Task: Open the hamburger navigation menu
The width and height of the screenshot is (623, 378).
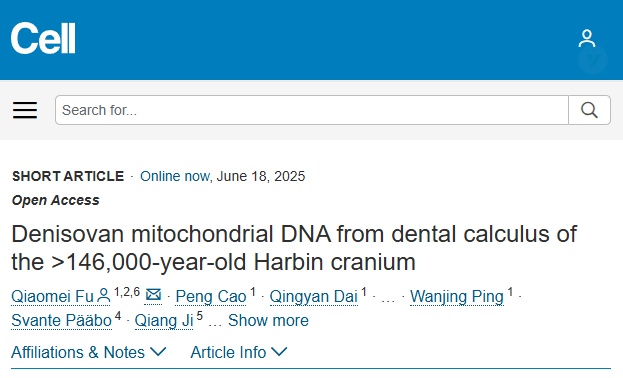Action: pyautogui.click(x=25, y=110)
